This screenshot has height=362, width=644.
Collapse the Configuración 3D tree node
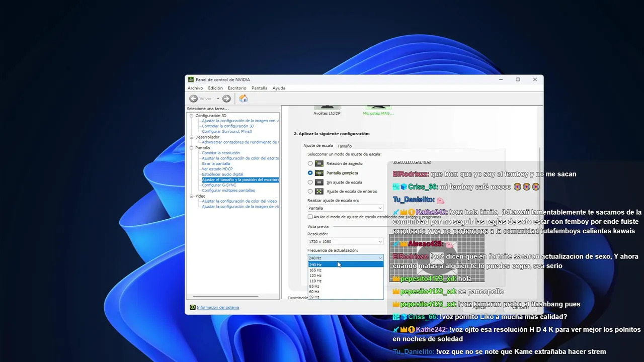191,116
